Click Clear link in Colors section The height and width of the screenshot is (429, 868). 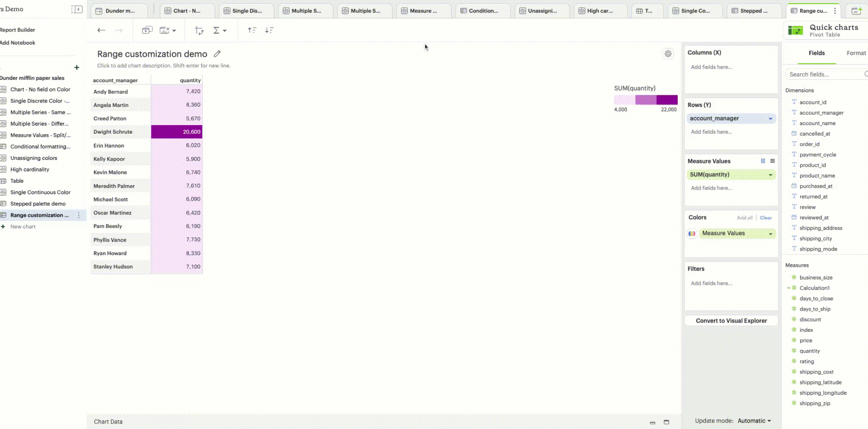(765, 218)
